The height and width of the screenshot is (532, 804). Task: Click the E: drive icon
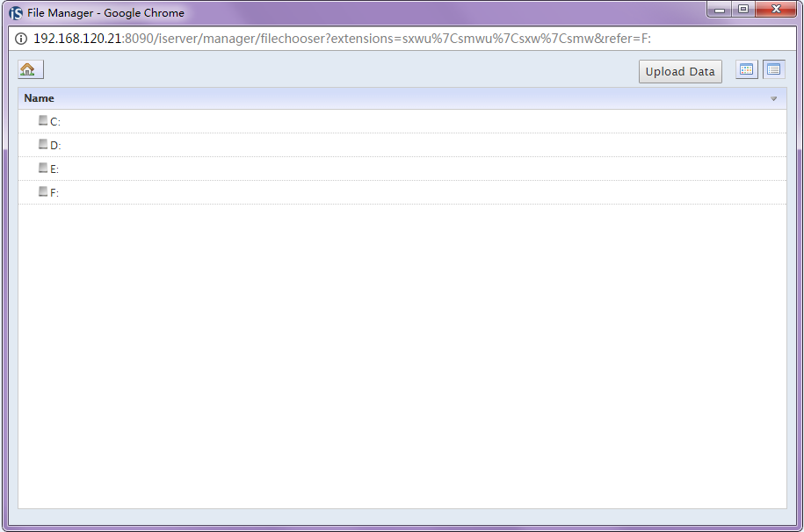click(43, 169)
